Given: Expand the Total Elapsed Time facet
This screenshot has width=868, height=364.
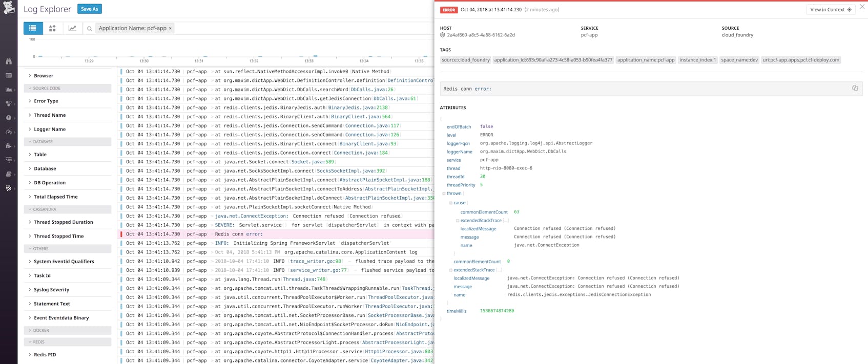Looking at the screenshot, I should click(x=67, y=197).
